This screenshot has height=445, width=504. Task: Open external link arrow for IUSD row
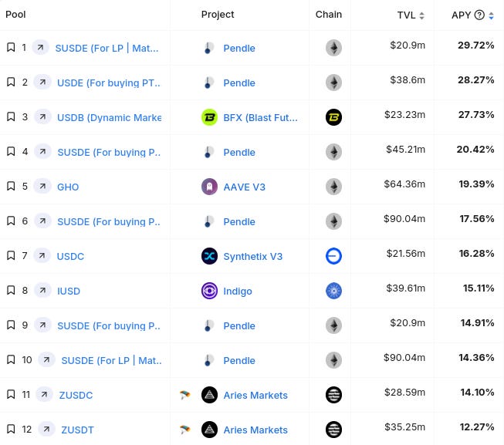(42, 290)
